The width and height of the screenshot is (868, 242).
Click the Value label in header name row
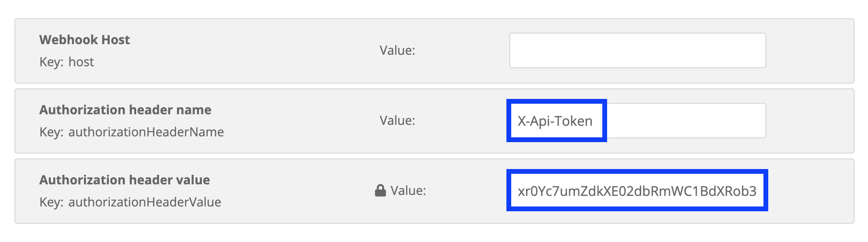point(397,120)
